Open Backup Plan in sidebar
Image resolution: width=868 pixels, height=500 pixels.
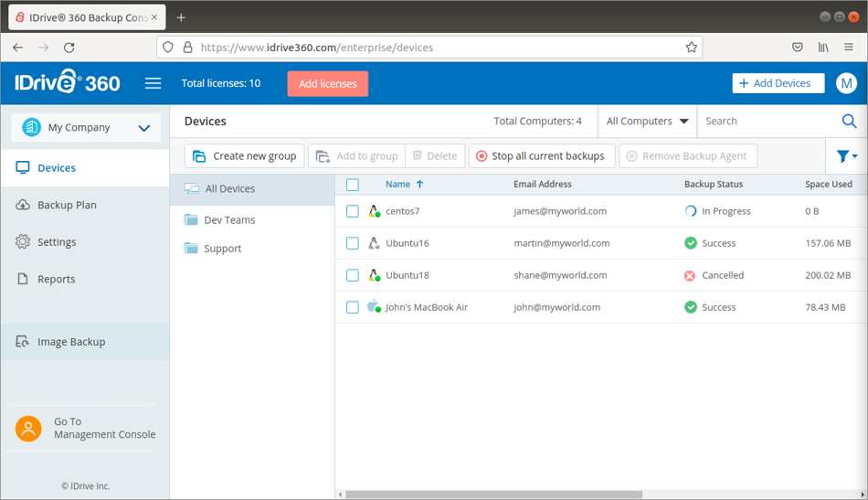pos(85,205)
